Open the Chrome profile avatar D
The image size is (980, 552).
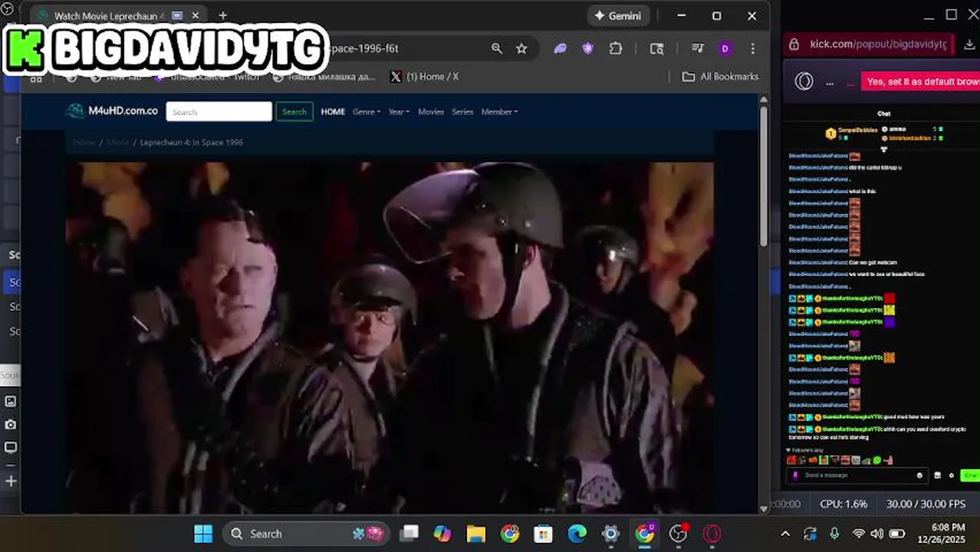(725, 48)
